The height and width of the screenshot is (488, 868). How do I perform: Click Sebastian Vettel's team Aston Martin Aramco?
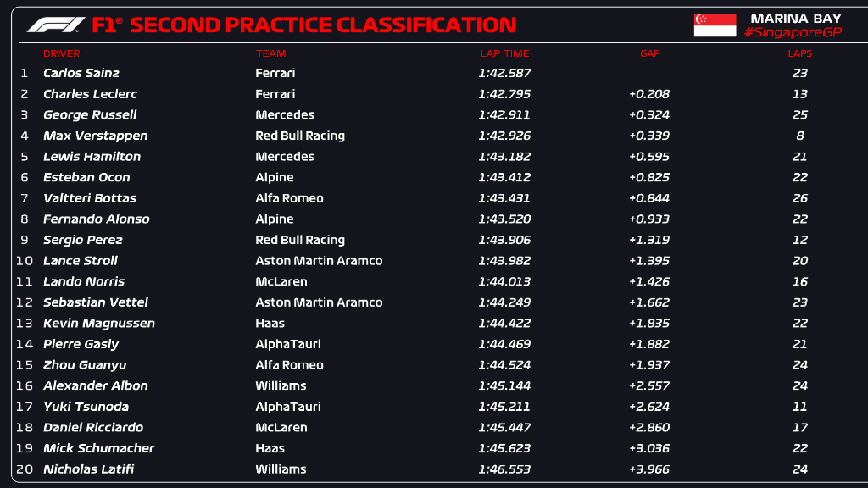point(319,302)
